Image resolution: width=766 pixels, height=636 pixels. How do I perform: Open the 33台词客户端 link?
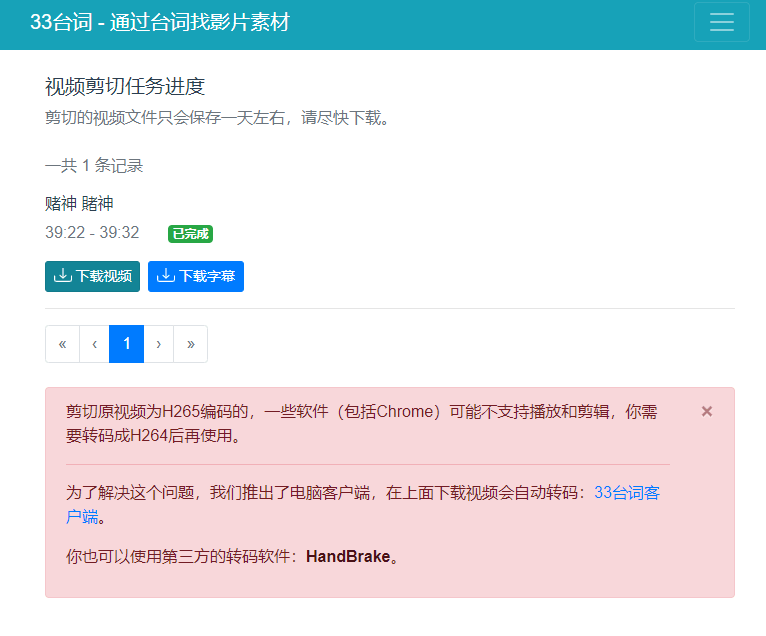(x=626, y=493)
